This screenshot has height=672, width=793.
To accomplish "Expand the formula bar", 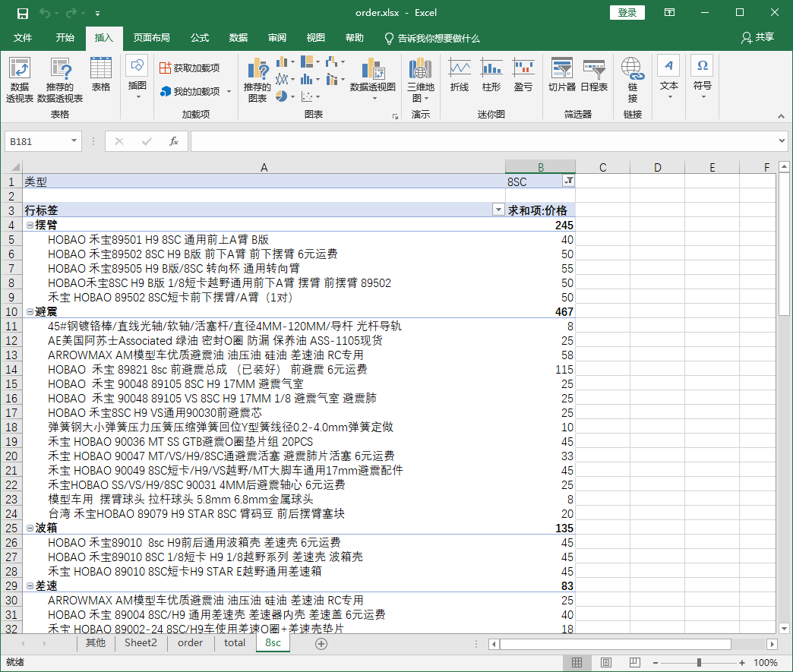I will click(782, 141).
